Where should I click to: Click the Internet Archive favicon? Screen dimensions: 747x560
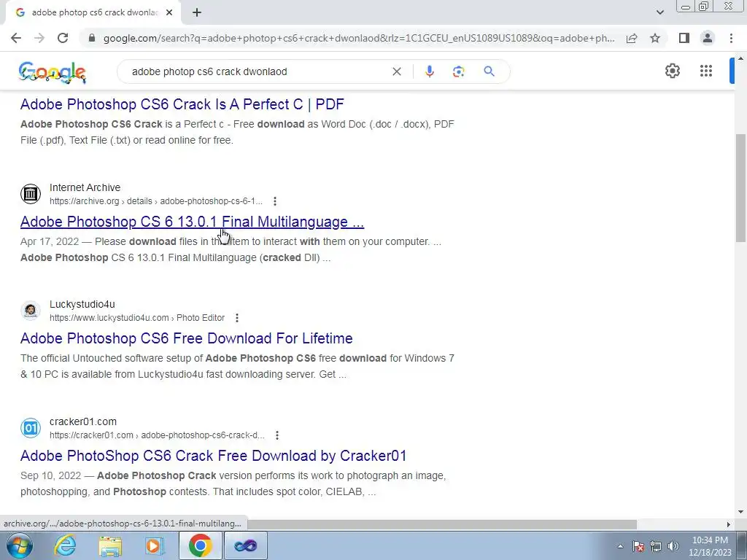[31, 194]
